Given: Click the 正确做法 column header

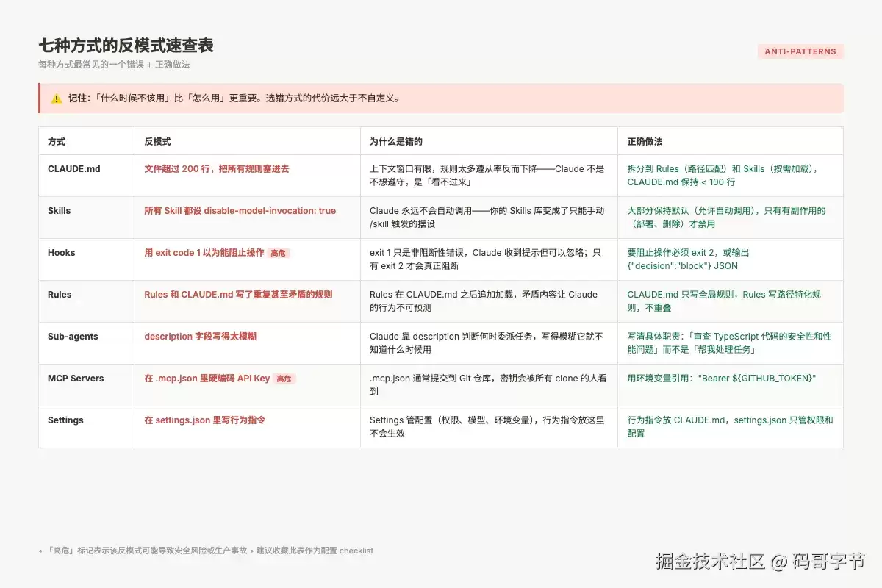Looking at the screenshot, I should pos(645,141).
